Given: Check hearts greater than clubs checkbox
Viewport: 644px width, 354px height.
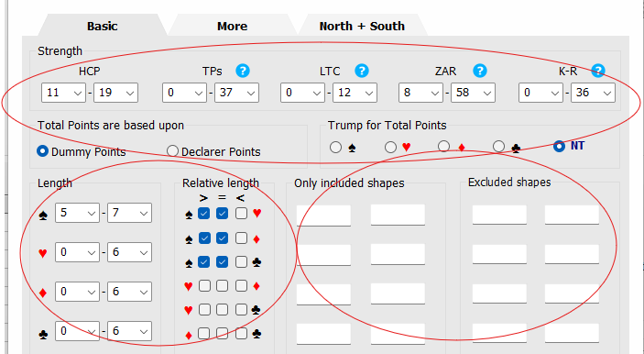Looking at the screenshot, I should 204,310.
